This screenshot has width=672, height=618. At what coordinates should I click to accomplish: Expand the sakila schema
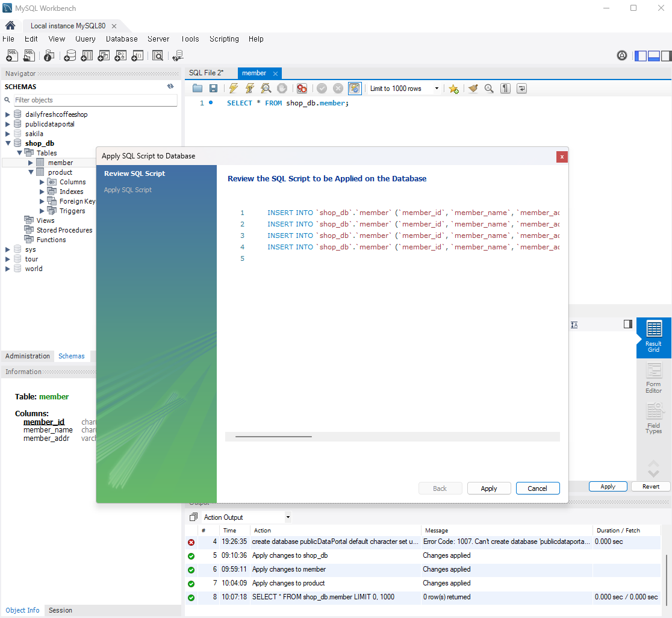point(7,134)
